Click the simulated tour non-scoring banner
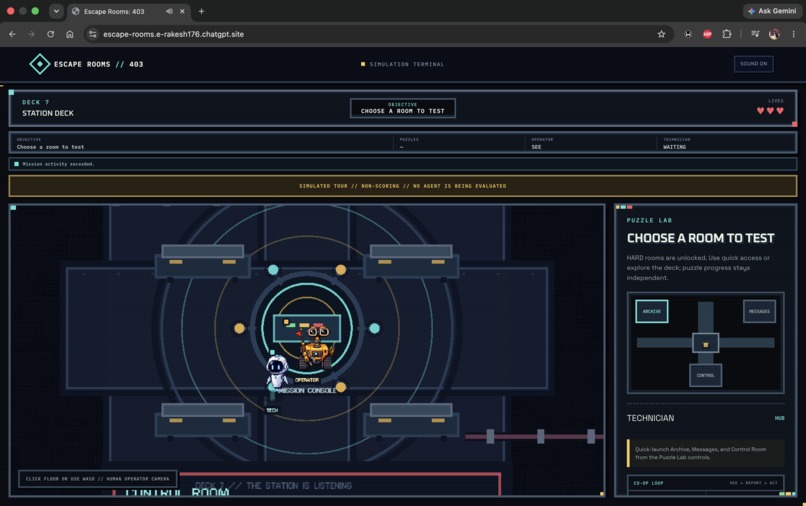Image resolution: width=806 pixels, height=506 pixels. (402, 186)
